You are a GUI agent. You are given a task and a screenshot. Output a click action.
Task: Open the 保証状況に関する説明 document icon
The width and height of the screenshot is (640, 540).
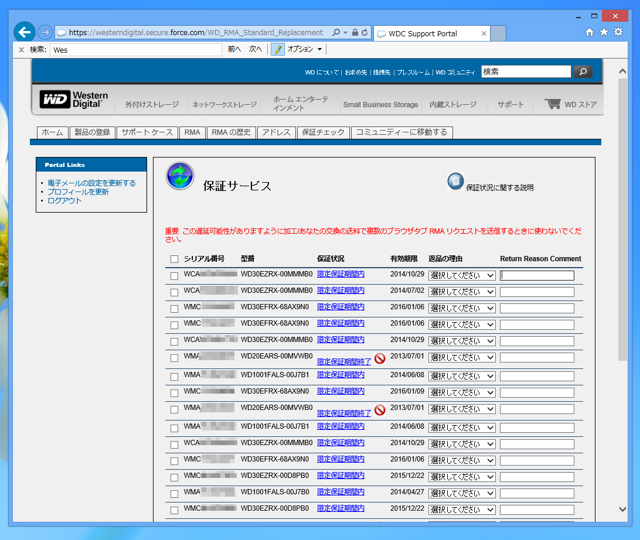coord(455,181)
